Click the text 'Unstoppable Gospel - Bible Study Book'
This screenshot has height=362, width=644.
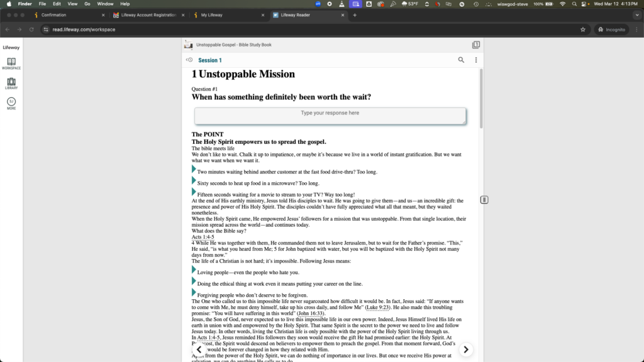234,45
